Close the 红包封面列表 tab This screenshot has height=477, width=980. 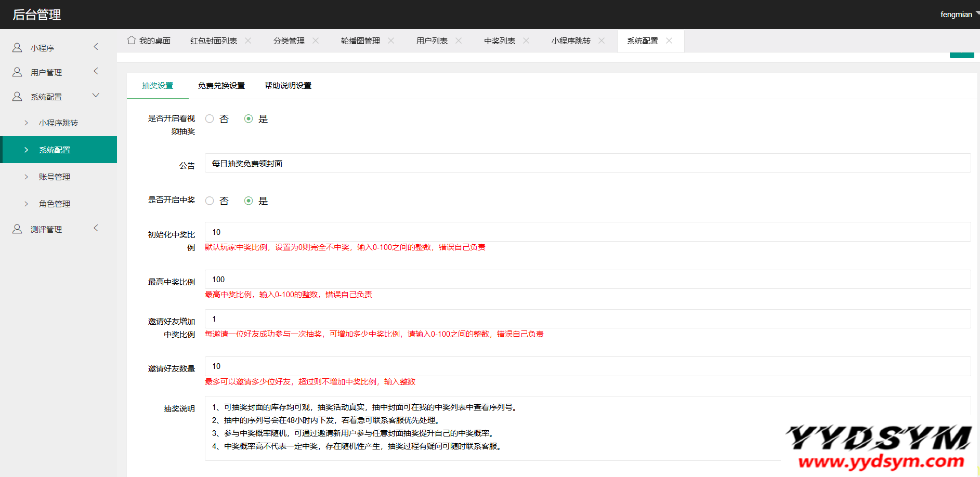click(248, 41)
